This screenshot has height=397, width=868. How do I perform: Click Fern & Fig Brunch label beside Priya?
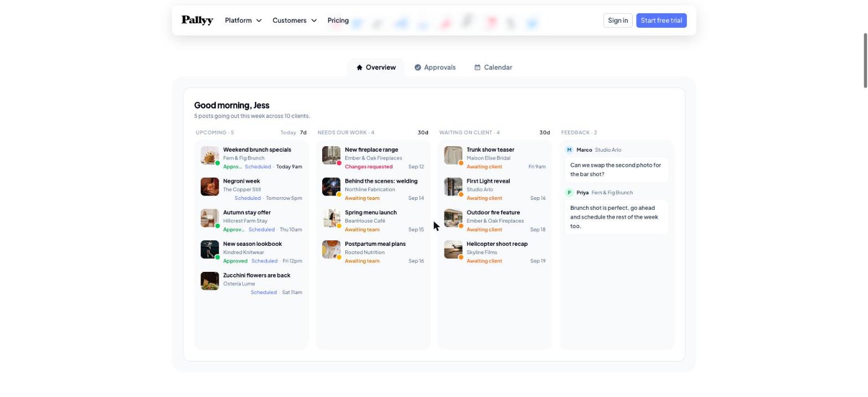[612, 193]
